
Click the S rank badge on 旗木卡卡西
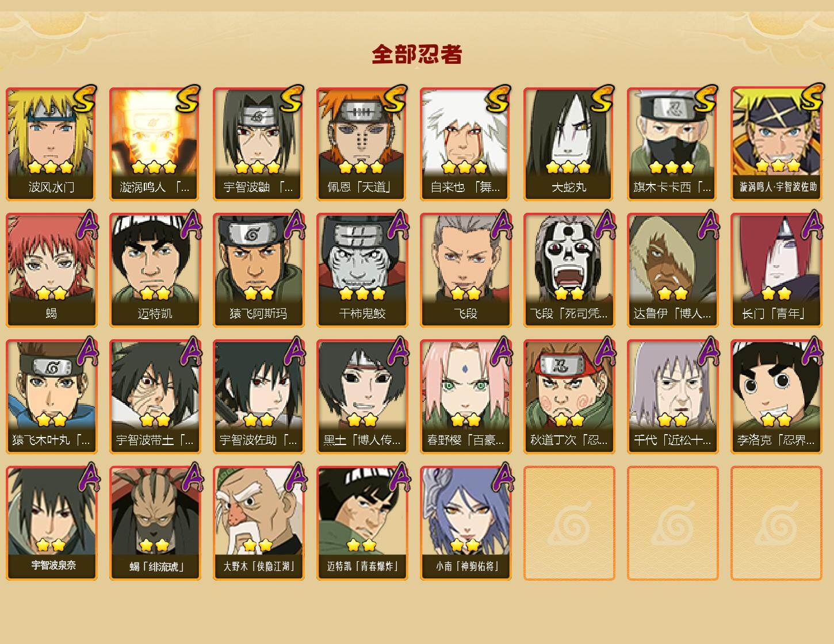pos(706,98)
